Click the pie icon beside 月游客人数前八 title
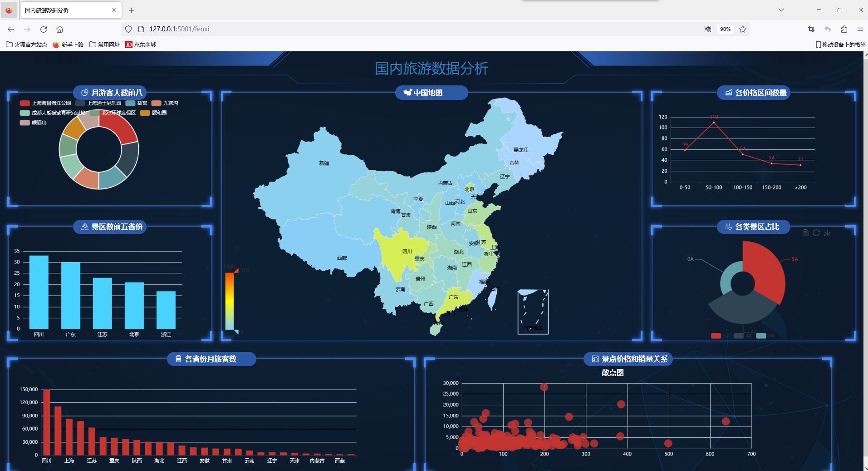The image size is (868, 471). (84, 93)
